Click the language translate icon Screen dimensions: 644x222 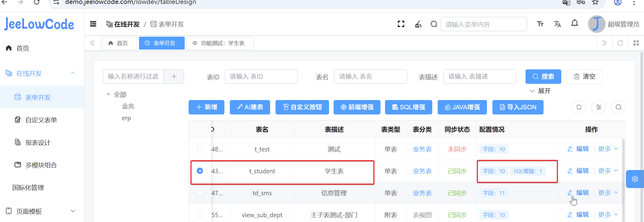(557, 24)
